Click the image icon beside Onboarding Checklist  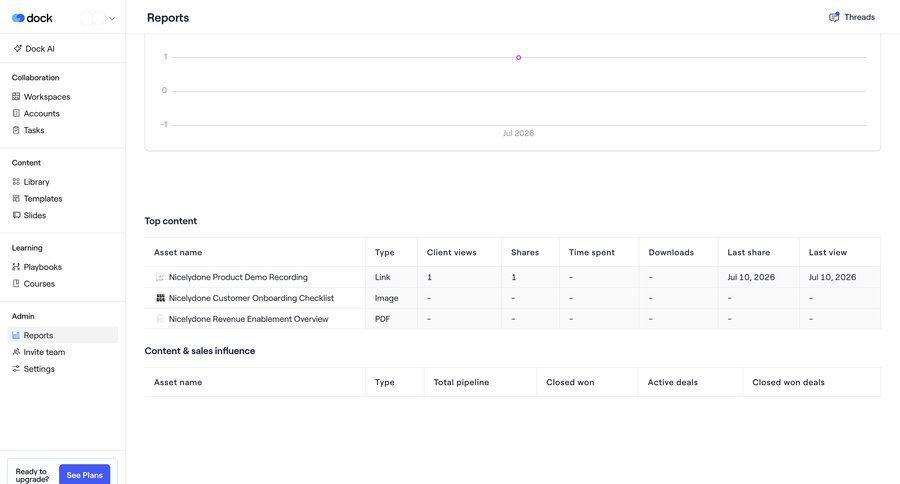(160, 297)
